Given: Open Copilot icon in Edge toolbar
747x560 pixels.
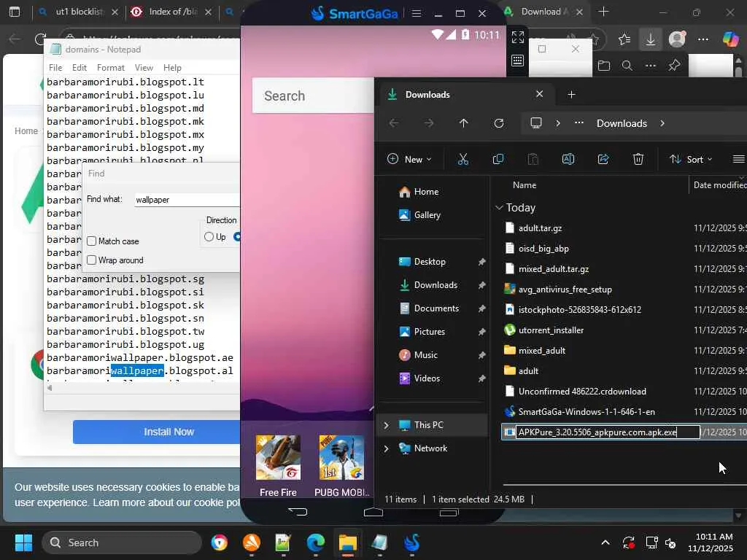Looking at the screenshot, I should coord(730,39).
